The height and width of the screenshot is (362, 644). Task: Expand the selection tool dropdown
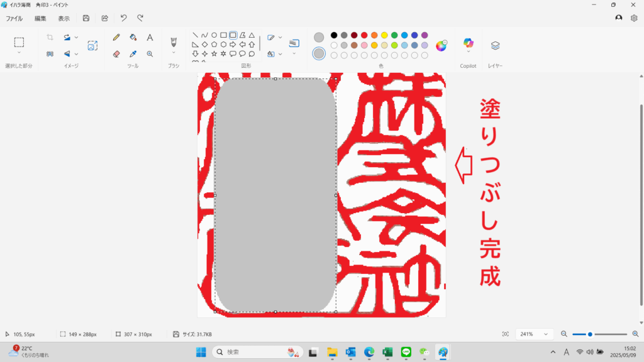[19, 53]
